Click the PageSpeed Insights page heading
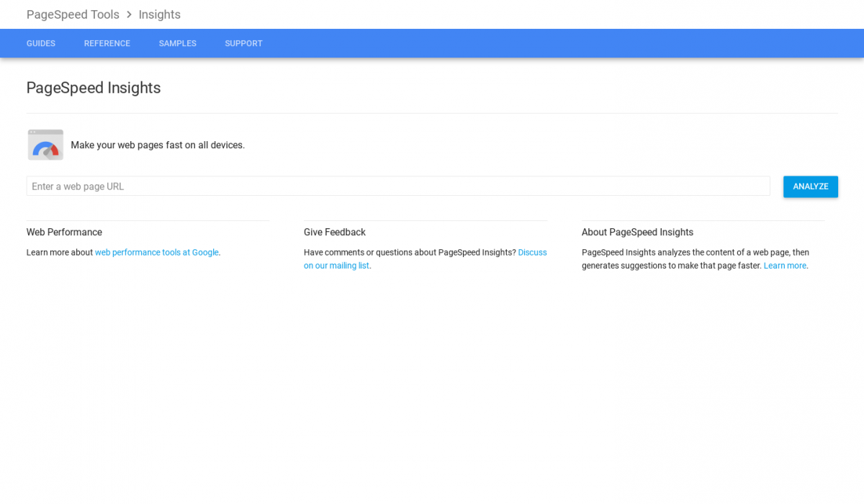Image resolution: width=864 pixels, height=504 pixels. click(94, 88)
